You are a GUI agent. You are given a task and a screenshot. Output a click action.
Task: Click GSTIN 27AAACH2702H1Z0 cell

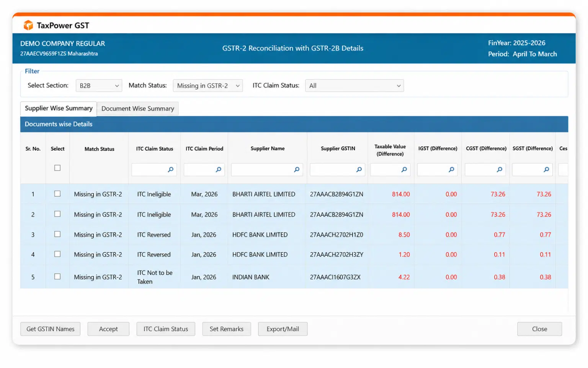coord(336,235)
